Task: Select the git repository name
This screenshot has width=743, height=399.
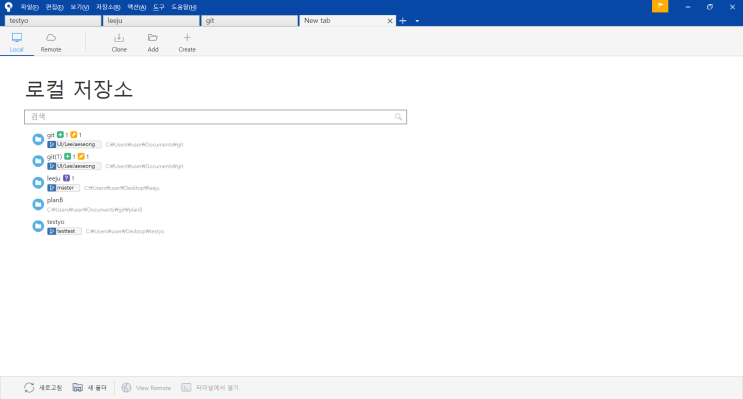Action: coord(51,135)
